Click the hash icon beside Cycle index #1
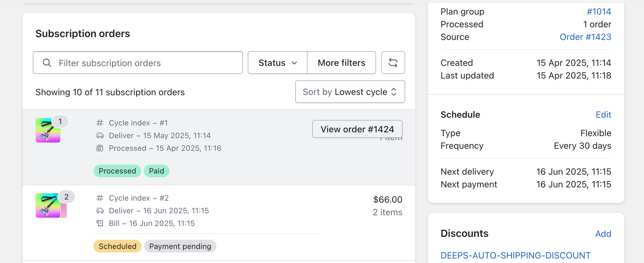 click(100, 123)
